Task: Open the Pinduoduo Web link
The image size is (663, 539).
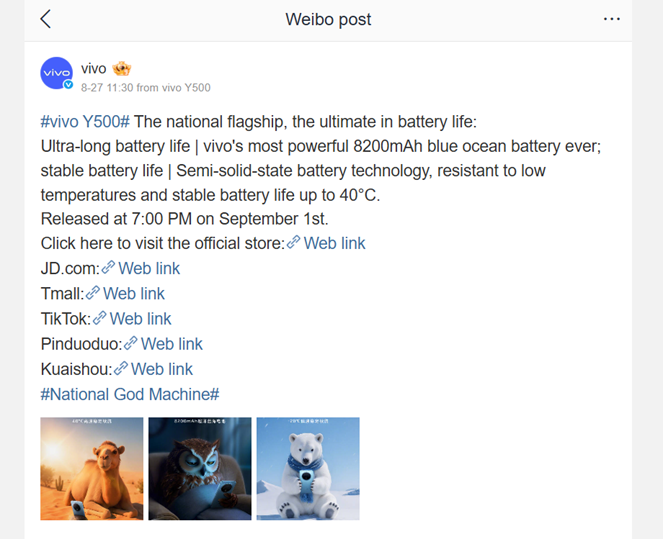Action: coord(171,344)
